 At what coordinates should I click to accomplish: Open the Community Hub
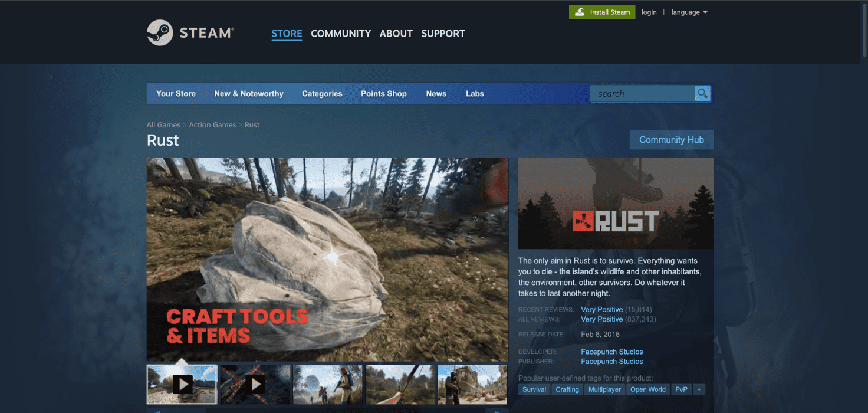point(672,140)
